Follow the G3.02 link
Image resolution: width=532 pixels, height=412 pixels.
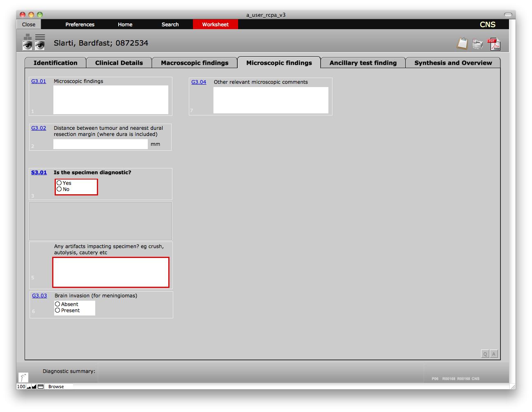click(x=39, y=128)
